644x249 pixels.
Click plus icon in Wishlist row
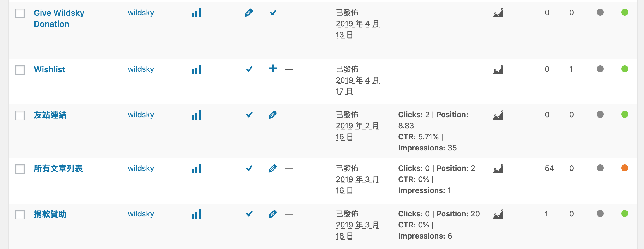pyautogui.click(x=273, y=69)
